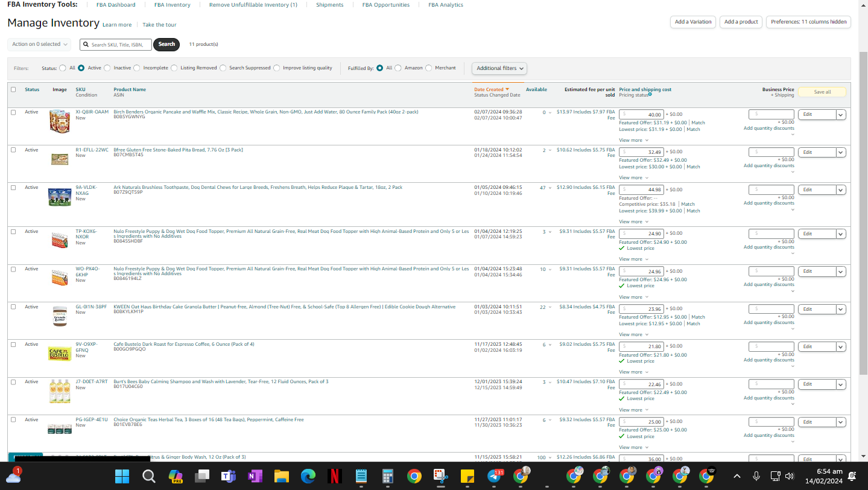Tick the select-all checkbox in the table header
This screenshot has height=490, width=868.
[x=13, y=89]
